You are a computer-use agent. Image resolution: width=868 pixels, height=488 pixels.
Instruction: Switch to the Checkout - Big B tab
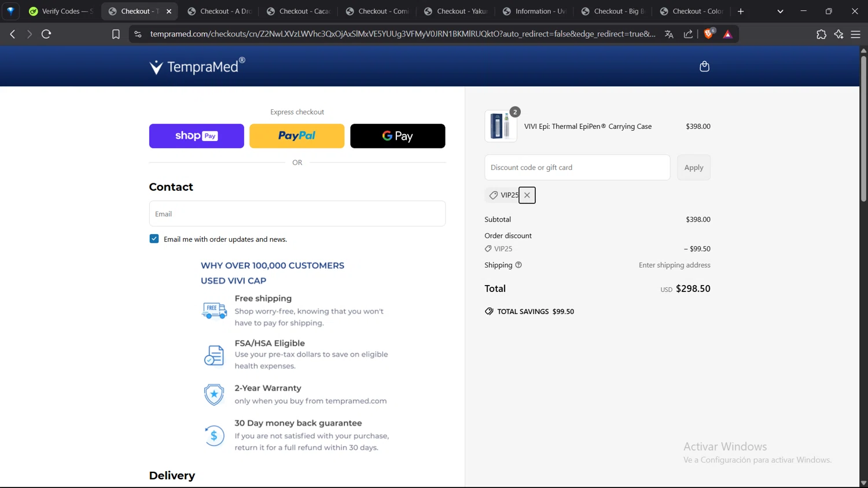tap(614, 11)
